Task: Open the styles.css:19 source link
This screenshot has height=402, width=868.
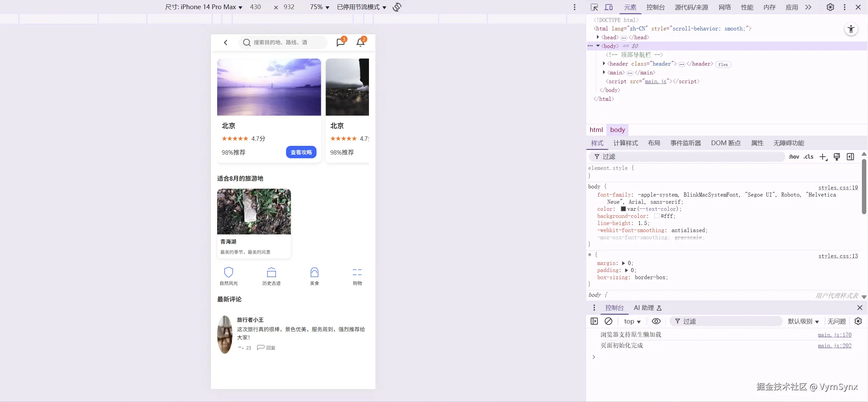Action: [838, 187]
